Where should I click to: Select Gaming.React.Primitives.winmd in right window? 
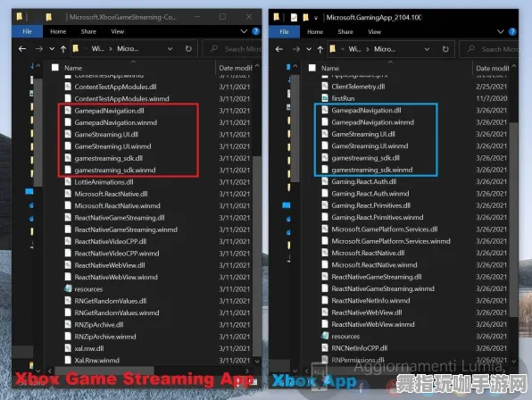(x=378, y=217)
